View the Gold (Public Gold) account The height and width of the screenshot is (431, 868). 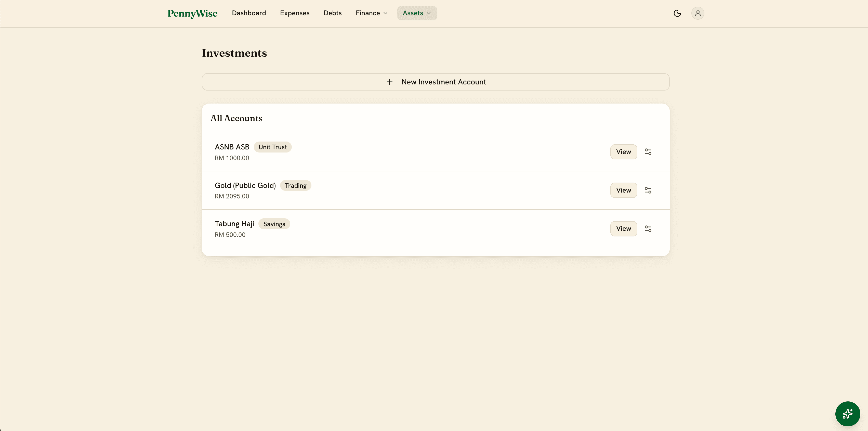pos(623,190)
